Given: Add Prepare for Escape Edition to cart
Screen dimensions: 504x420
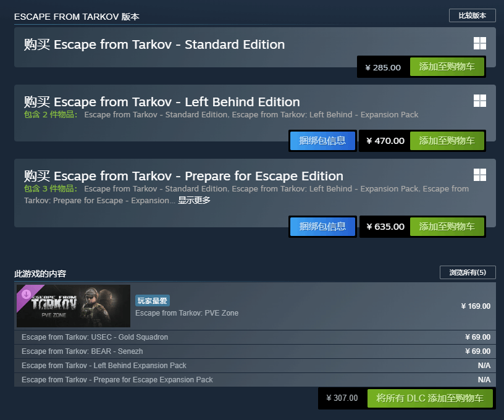Looking at the screenshot, I should (x=447, y=227).
